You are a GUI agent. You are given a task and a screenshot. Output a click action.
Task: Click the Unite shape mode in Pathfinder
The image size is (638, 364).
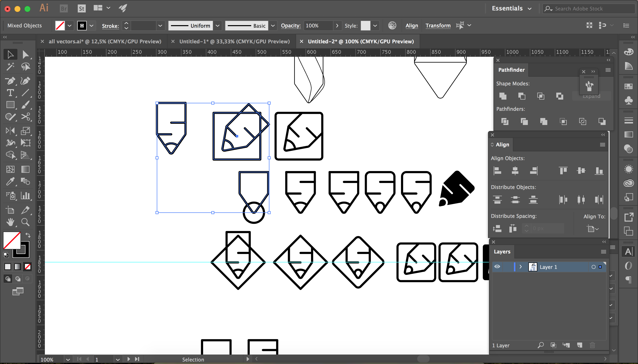pos(503,96)
